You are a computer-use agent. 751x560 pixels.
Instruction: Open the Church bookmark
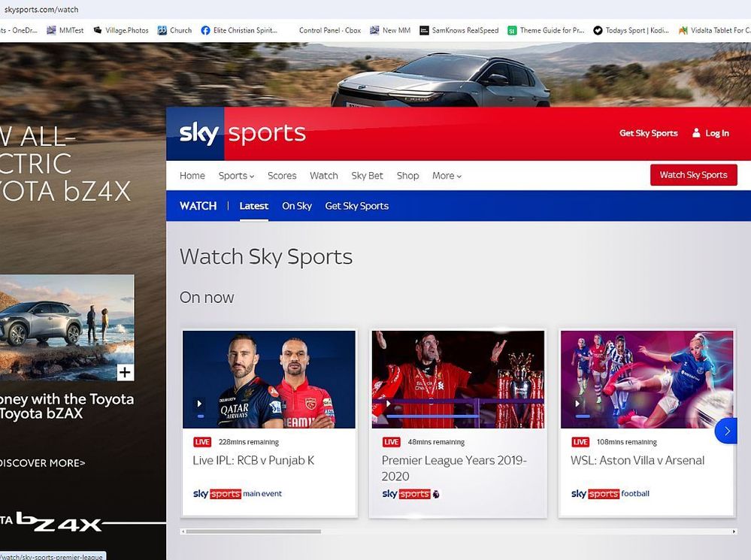tap(174, 30)
